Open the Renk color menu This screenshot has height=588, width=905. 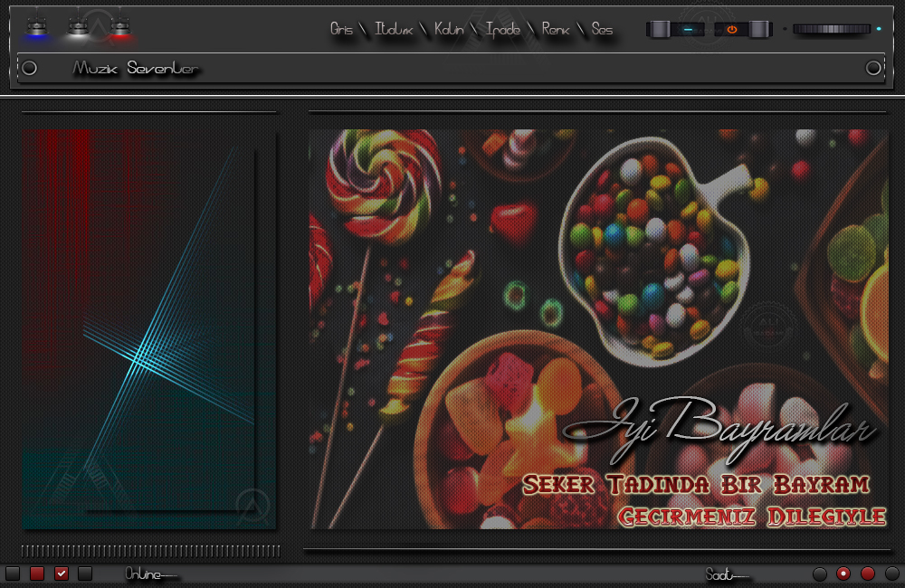(556, 30)
